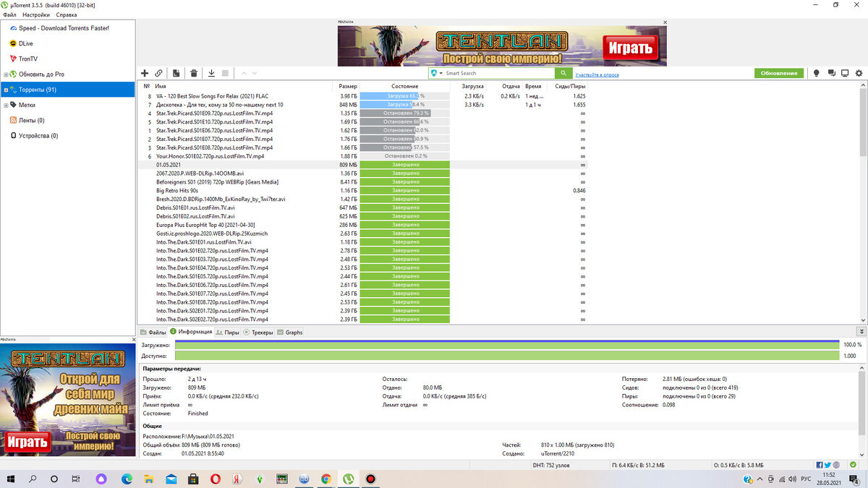Click the Играть button in left sidebar ad
Image resolution: width=868 pixels, height=488 pixels.
point(27,441)
